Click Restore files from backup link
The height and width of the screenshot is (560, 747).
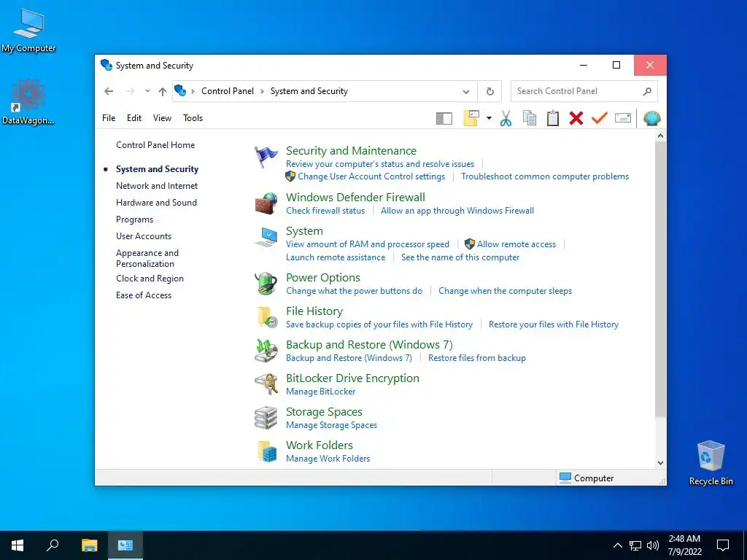click(x=477, y=358)
